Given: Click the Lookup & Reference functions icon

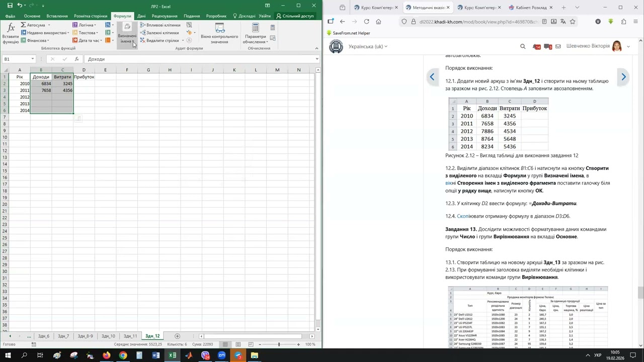Looking at the screenshot, I should point(108,25).
